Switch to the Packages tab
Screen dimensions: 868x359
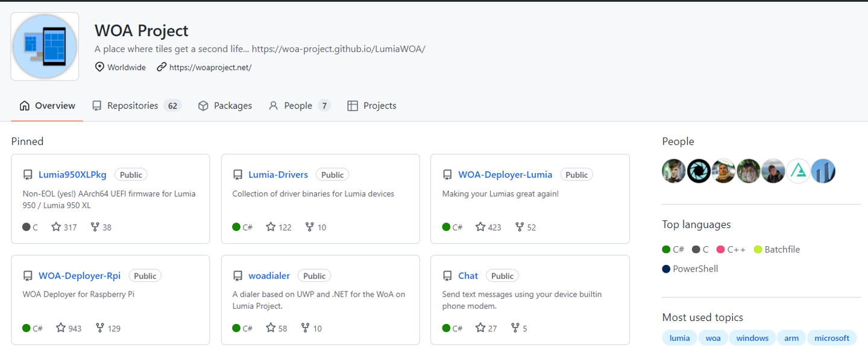(225, 106)
